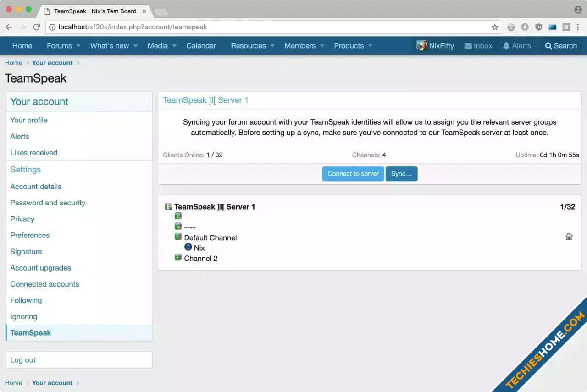This screenshot has height=392, width=587.
Task: Reload the page with refresh icon
Action: point(37,27)
